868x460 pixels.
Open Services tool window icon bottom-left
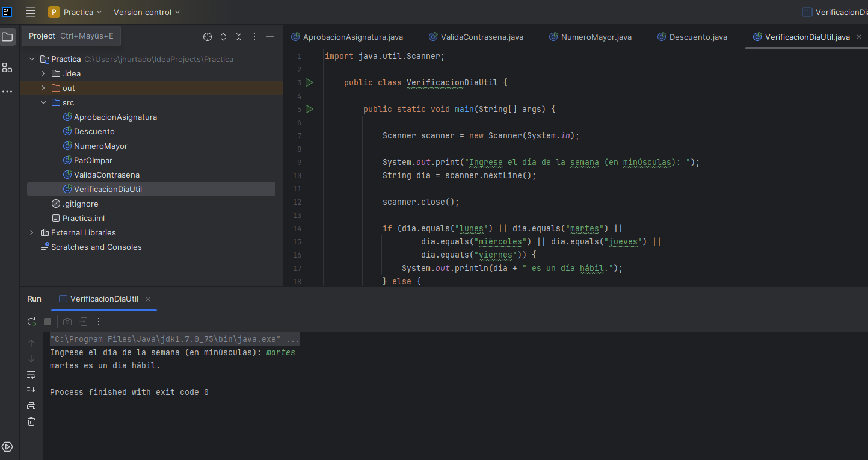7,447
